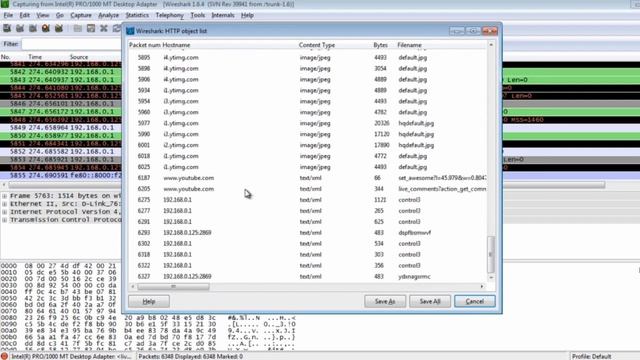
Task: Select packet 5855 in main packet list
Action: 61,176
